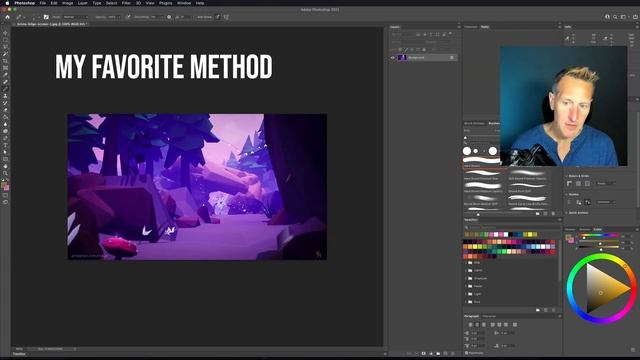Viewport: 640px width, 360px height.
Task: Toggle first Guides icon in Properties
Action: pos(570,202)
